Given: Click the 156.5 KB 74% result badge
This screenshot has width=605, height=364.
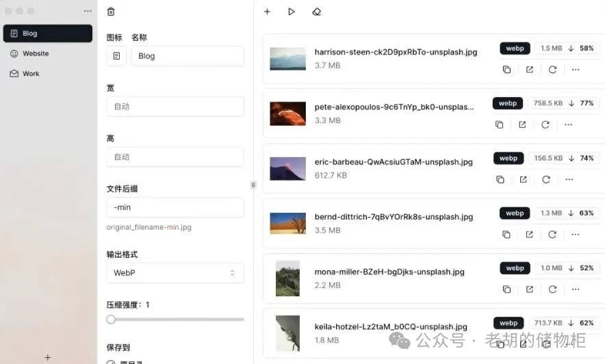Looking at the screenshot, I should tap(564, 158).
